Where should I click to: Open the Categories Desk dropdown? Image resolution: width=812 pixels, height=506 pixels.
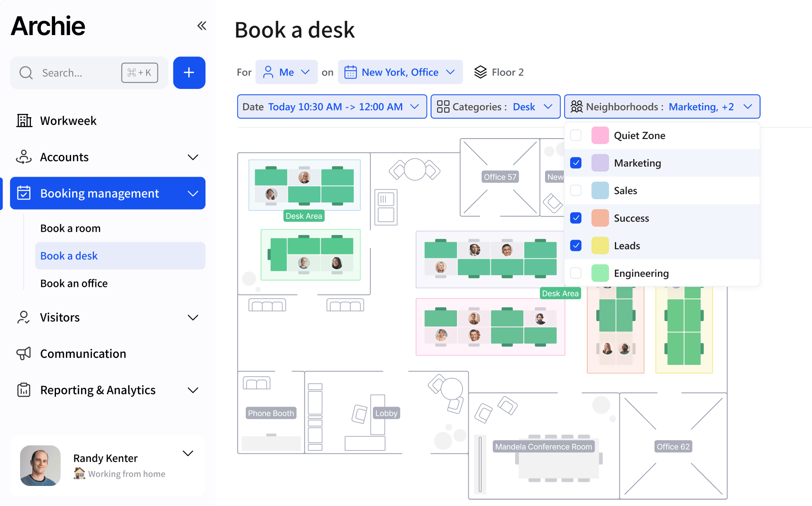click(x=495, y=107)
